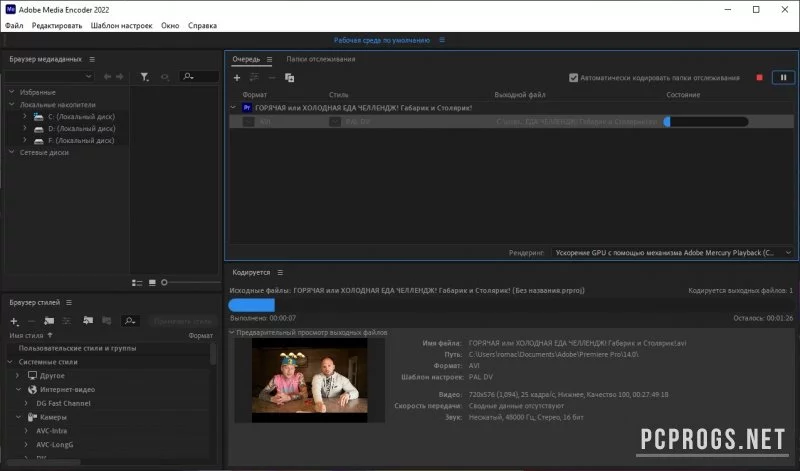This screenshot has height=471, width=800.
Task: Open the Справка menu
Action: pos(203,26)
